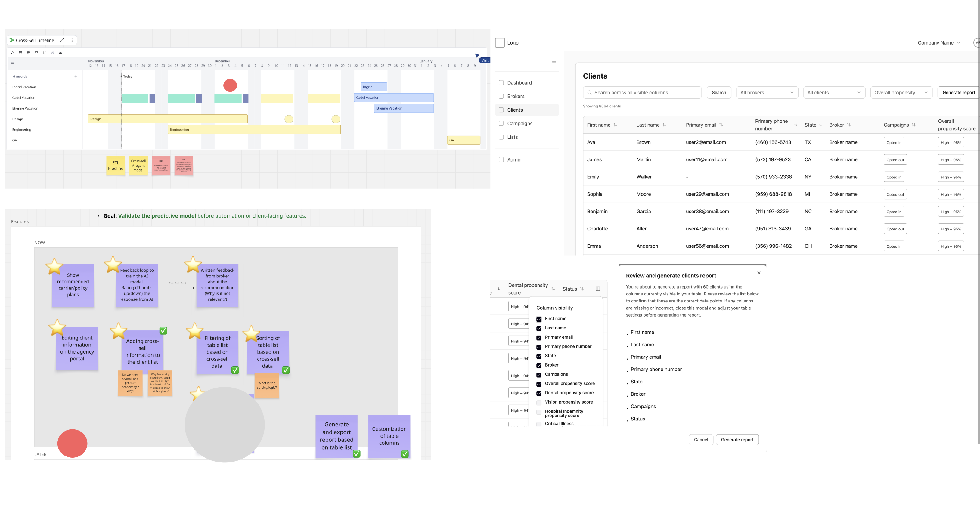Uncheck Last name in Column visibility

pyautogui.click(x=539, y=328)
